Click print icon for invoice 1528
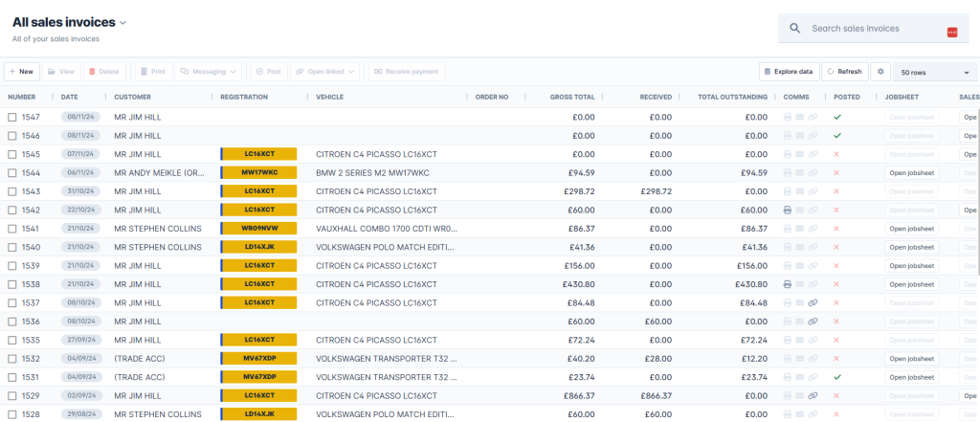Screen dimensions: 980x422 tap(788, 414)
